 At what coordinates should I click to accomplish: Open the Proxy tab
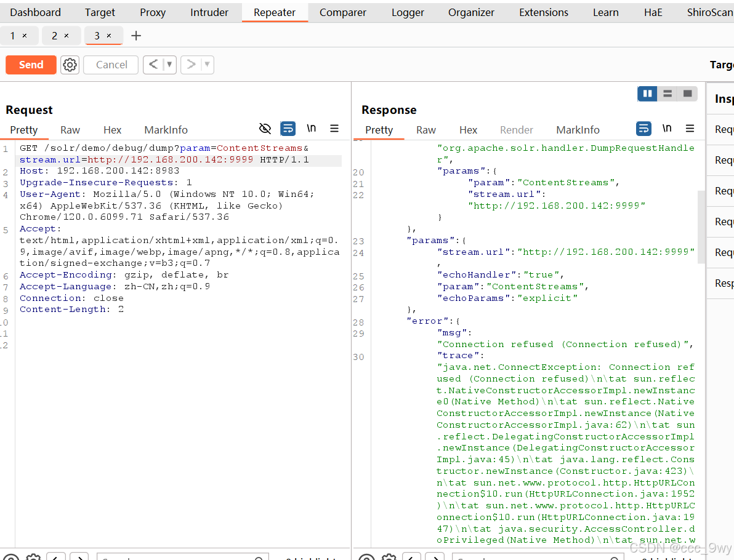(153, 12)
